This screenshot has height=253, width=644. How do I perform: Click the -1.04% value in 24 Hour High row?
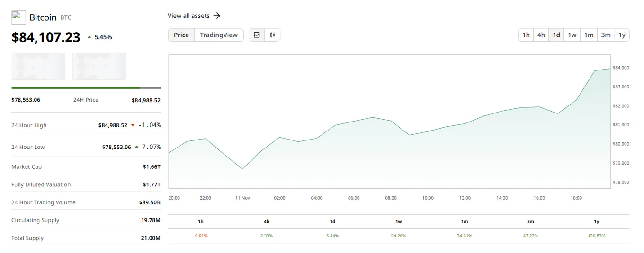click(149, 125)
